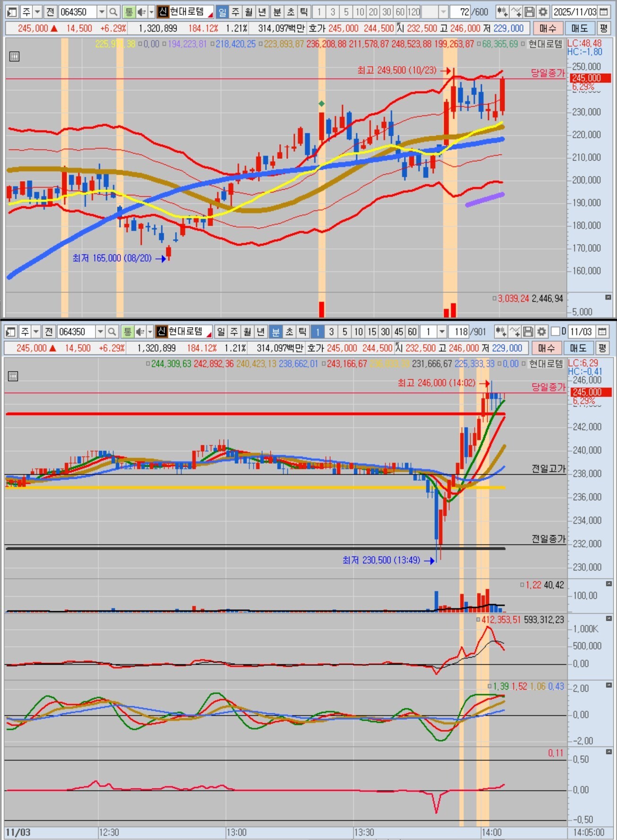Toggle the 244,309,63 indicator legend box

pyautogui.click(x=148, y=364)
